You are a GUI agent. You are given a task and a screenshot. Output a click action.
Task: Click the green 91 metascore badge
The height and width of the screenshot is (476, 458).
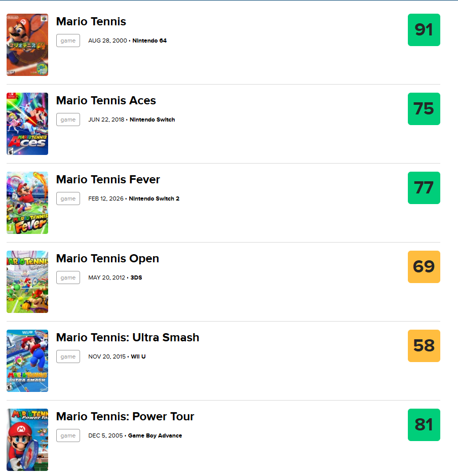tap(424, 30)
